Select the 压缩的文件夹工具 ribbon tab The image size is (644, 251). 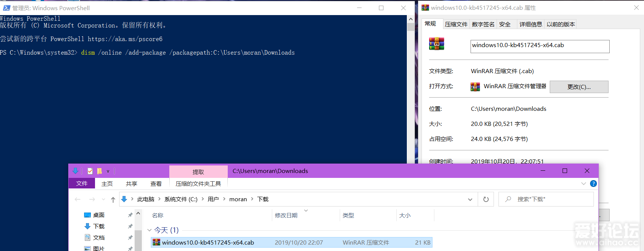198,184
